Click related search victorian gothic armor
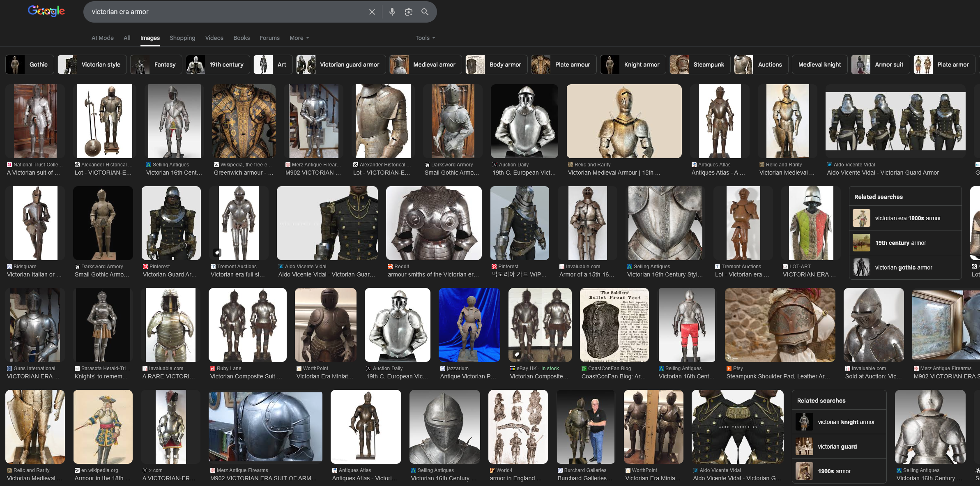The height and width of the screenshot is (486, 980). tap(903, 267)
